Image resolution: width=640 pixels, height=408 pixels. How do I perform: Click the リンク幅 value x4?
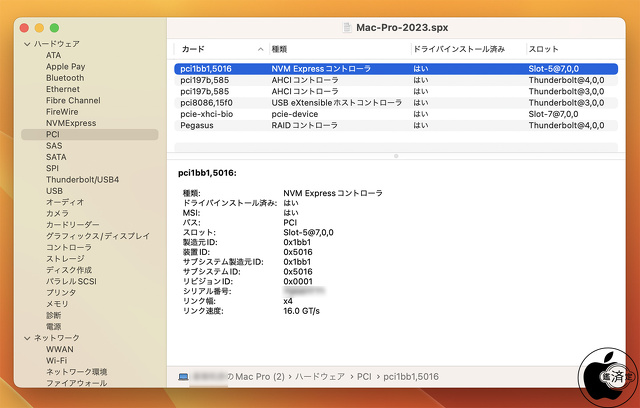pyautogui.click(x=288, y=301)
